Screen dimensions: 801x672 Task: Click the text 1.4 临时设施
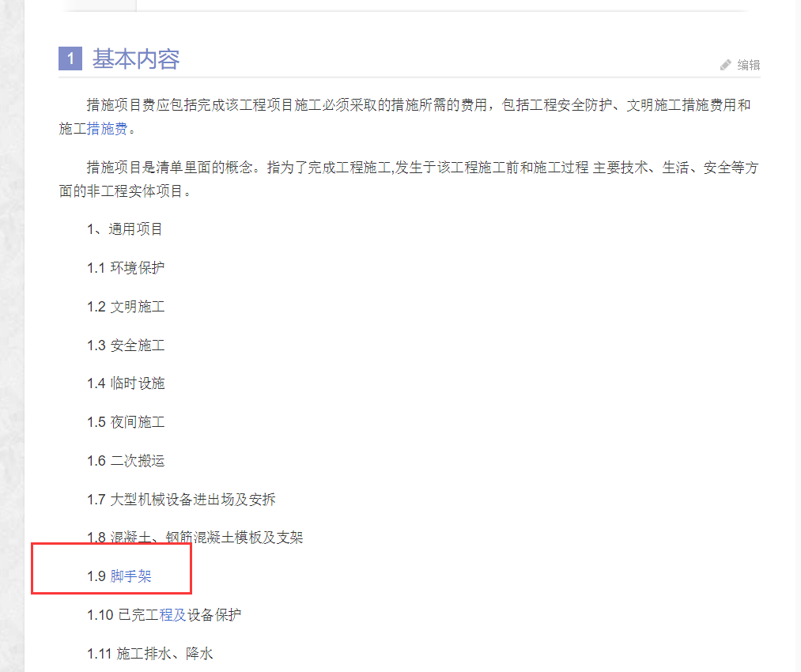(126, 383)
